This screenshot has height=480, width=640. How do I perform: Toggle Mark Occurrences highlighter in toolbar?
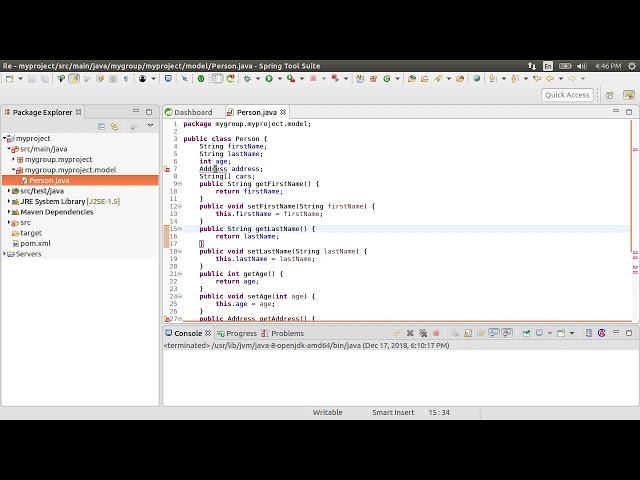pyautogui.click(x=74, y=78)
